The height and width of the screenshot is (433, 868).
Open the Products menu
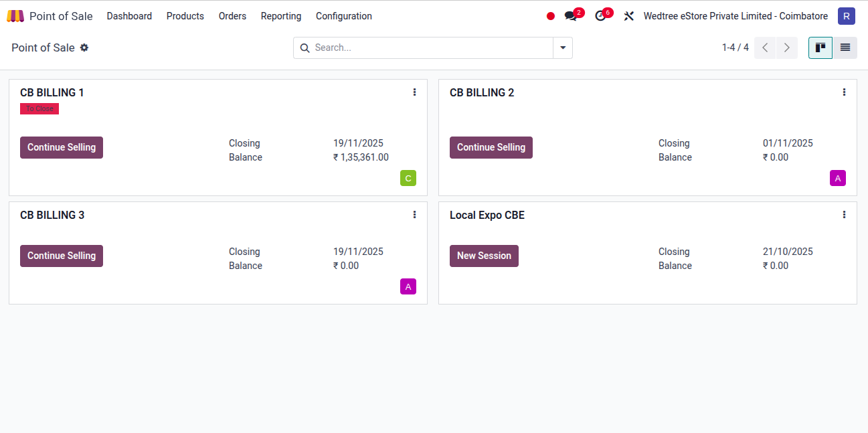point(185,16)
